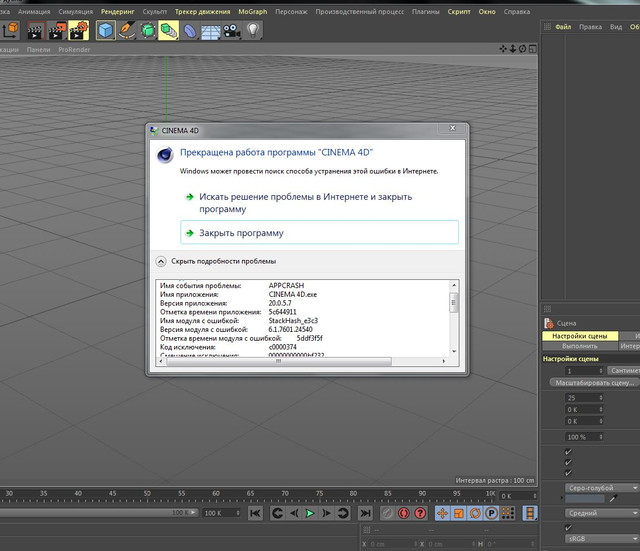Step forward one frame
This screenshot has width=640, height=551.
pyautogui.click(x=327, y=513)
